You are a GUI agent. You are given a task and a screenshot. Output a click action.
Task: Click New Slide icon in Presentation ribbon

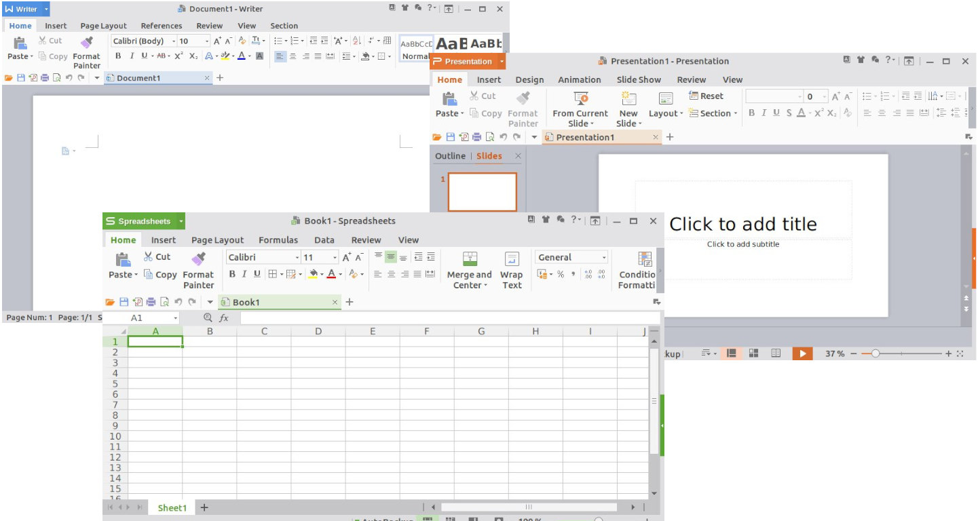click(628, 98)
